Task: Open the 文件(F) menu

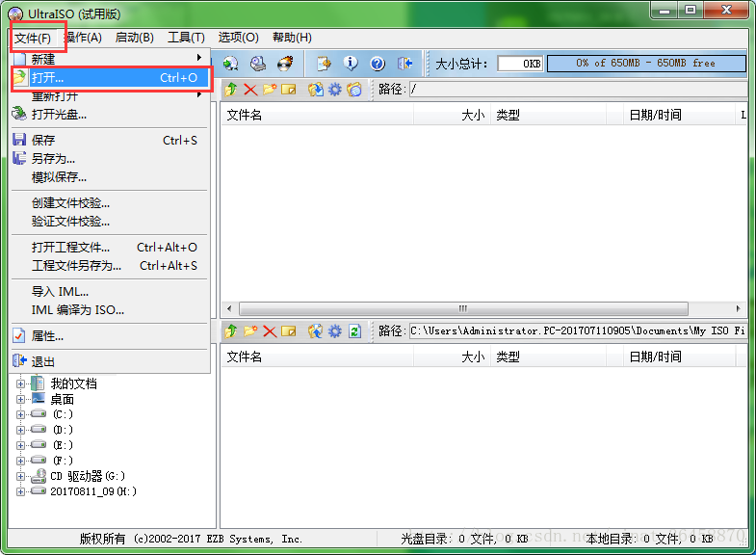Action: coord(33,38)
